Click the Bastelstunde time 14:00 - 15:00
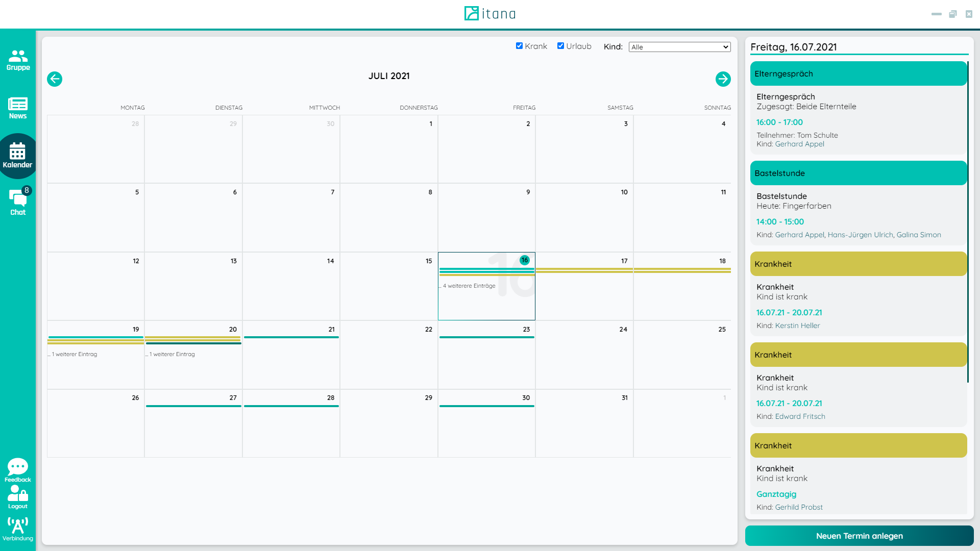The height and width of the screenshot is (551, 980). pos(780,221)
